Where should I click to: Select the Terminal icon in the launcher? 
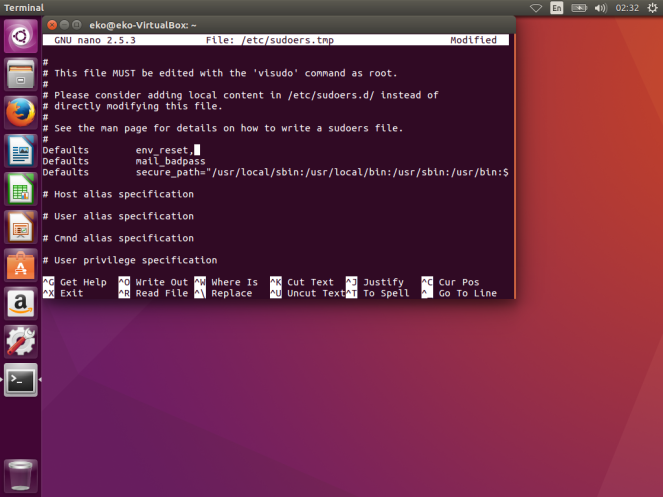coord(20,380)
